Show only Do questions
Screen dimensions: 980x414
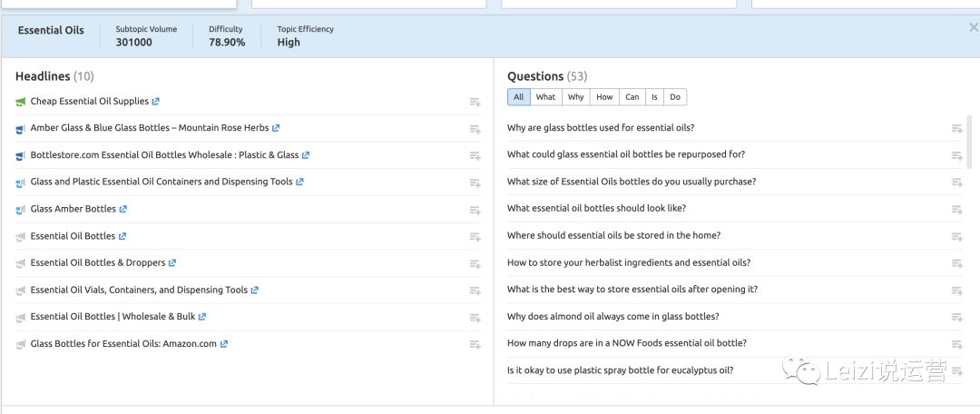click(x=675, y=97)
